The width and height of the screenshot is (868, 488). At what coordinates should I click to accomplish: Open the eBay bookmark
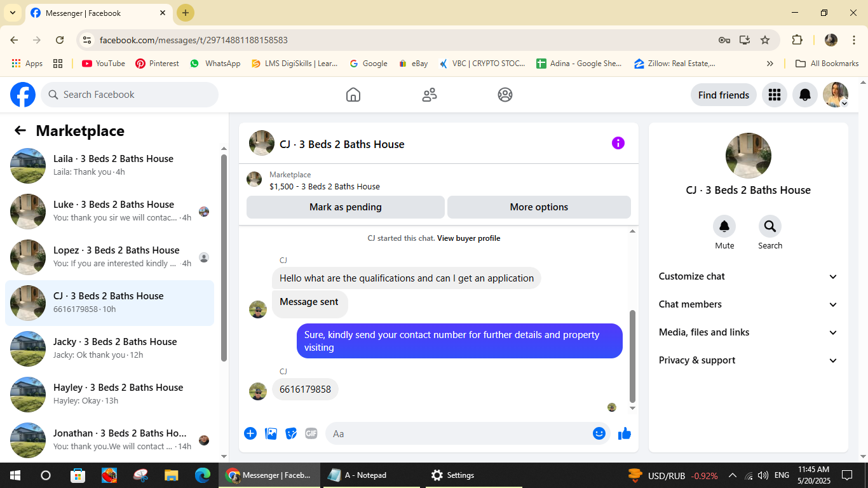pyautogui.click(x=412, y=64)
